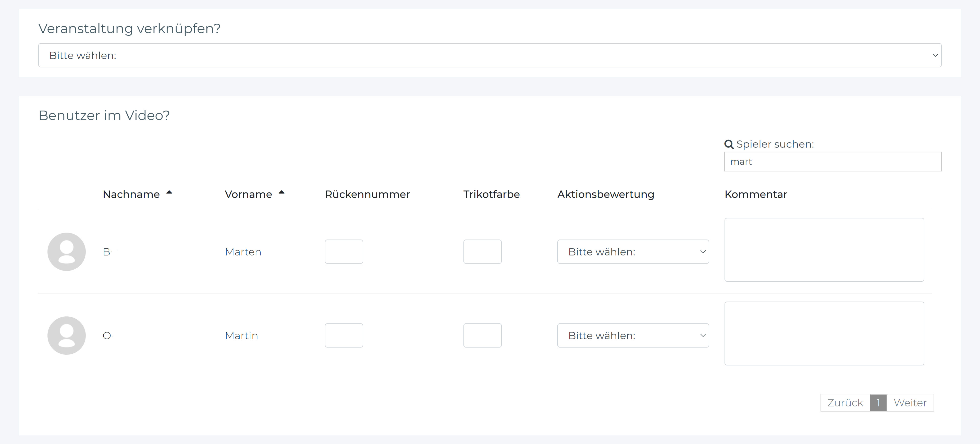Open Trikotfarbe color picker for Marten
Image resolution: width=980 pixels, height=444 pixels.
coord(482,251)
